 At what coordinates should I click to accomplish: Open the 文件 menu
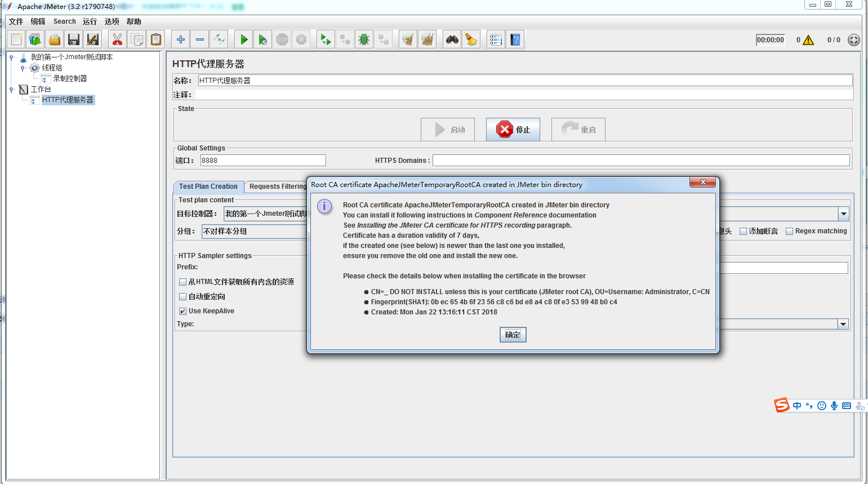point(16,21)
